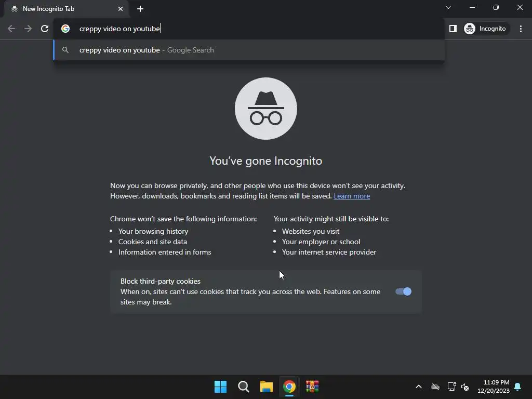This screenshot has width=532, height=399.
Task: Click "Your employer or school" text
Action: click(x=321, y=242)
